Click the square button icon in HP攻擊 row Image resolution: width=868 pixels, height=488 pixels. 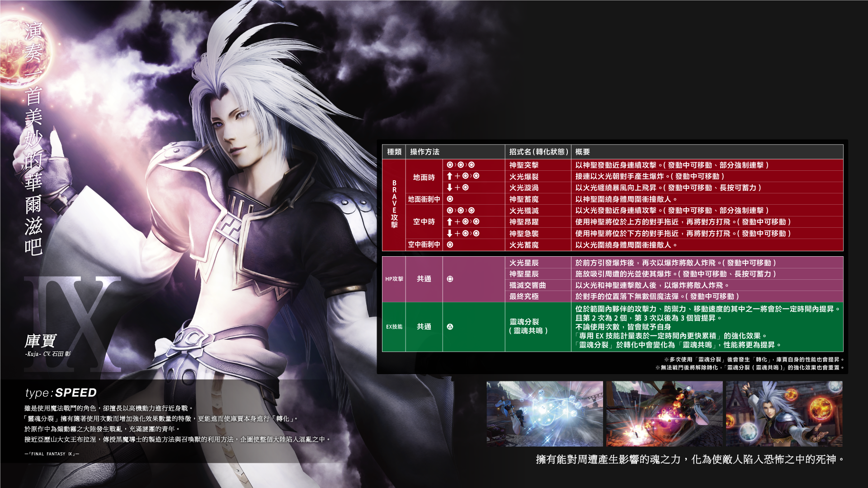(450, 279)
